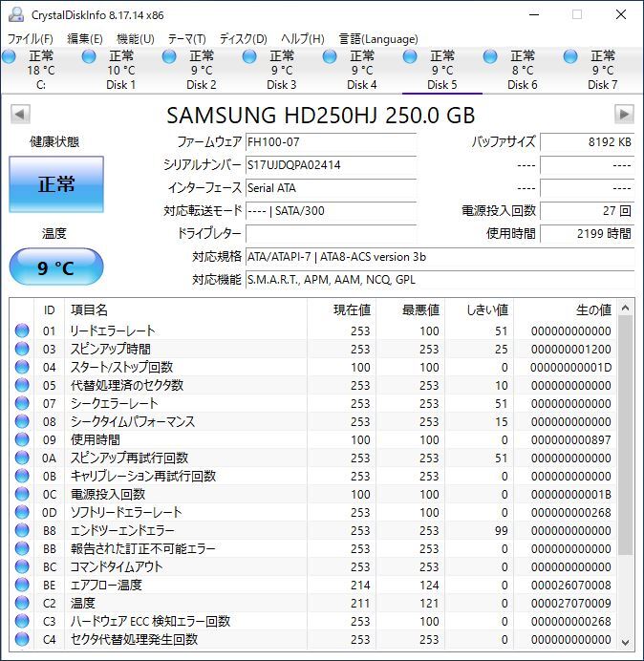Open the ヘルプ(H) menu
Viewport: 644px width, 661px height.
click(x=303, y=39)
